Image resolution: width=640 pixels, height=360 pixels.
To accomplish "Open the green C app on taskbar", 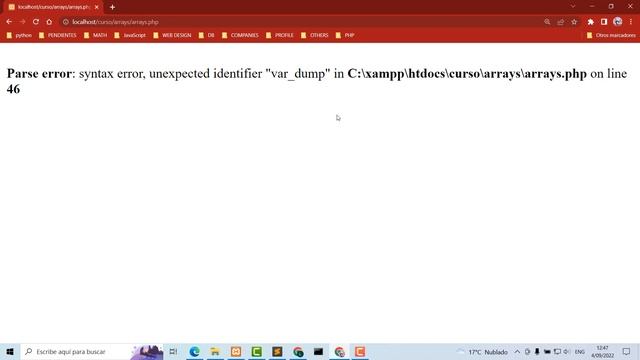I will tap(256, 351).
